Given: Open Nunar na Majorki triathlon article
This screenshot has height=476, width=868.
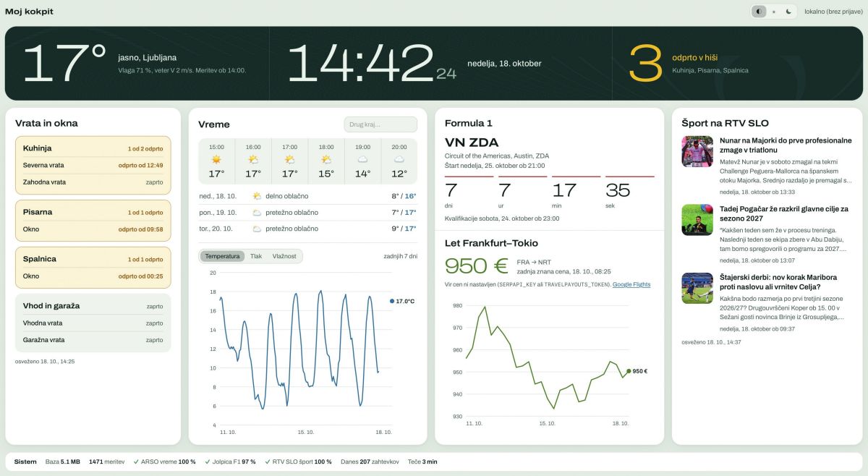Looking at the screenshot, I should coord(786,145).
